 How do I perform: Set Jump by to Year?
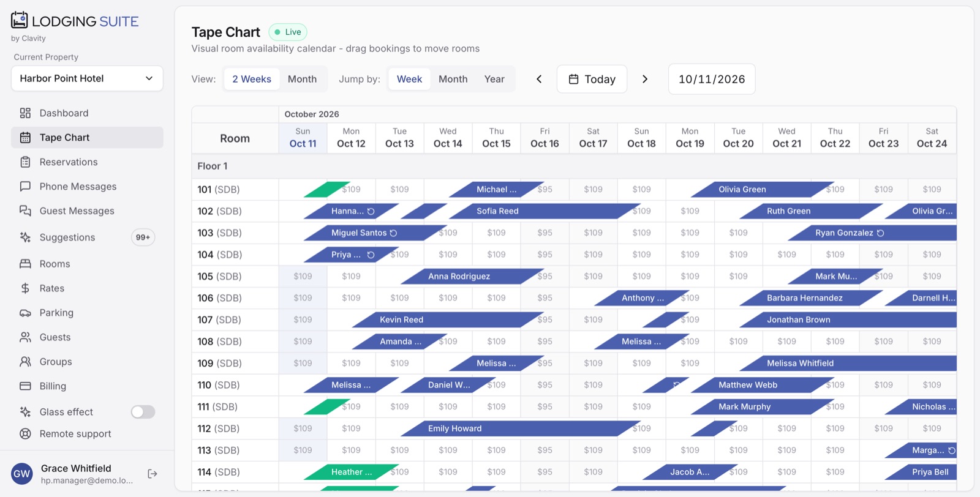pyautogui.click(x=494, y=79)
